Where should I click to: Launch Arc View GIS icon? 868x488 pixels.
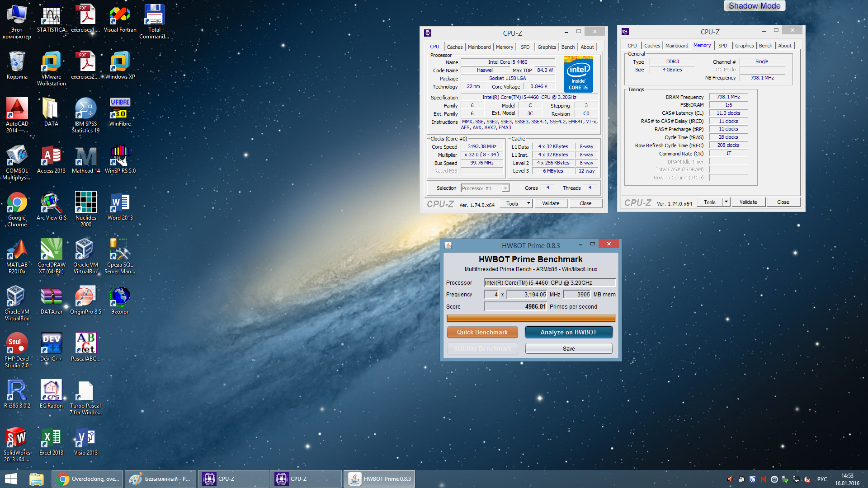(x=51, y=206)
